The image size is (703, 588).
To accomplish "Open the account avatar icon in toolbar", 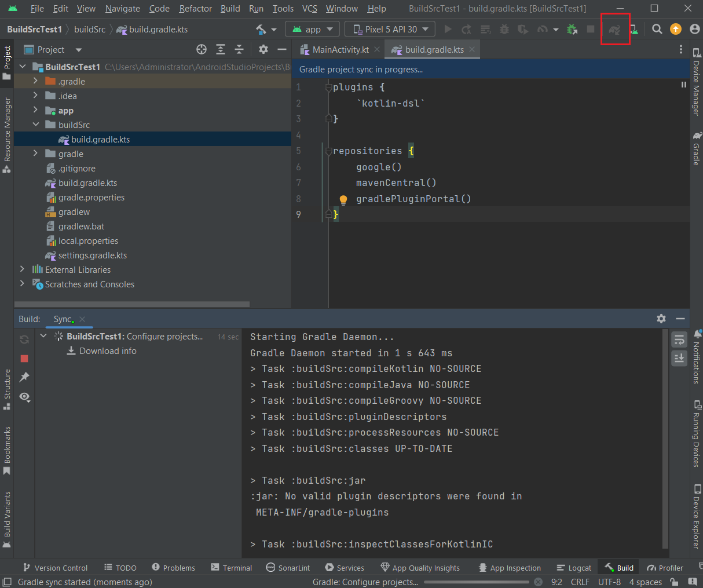I will point(695,29).
